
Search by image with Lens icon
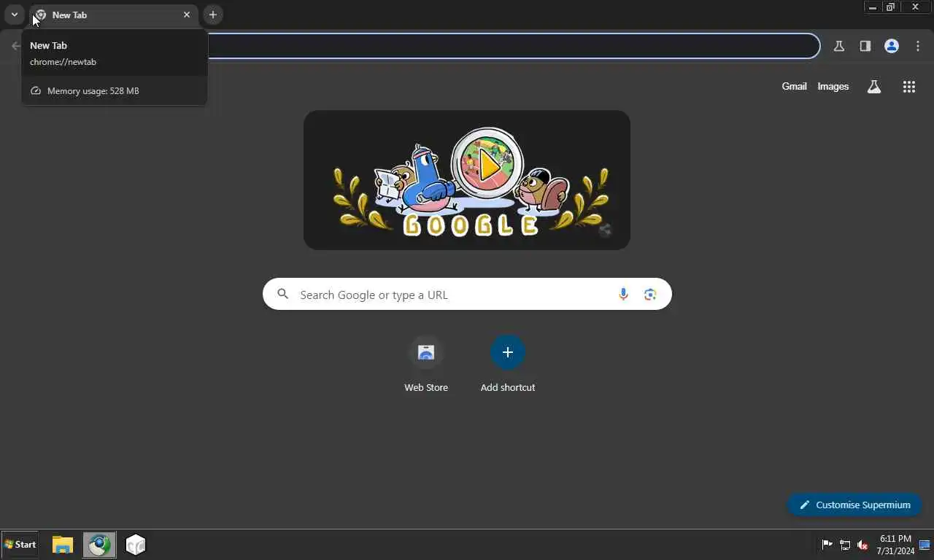650,295
